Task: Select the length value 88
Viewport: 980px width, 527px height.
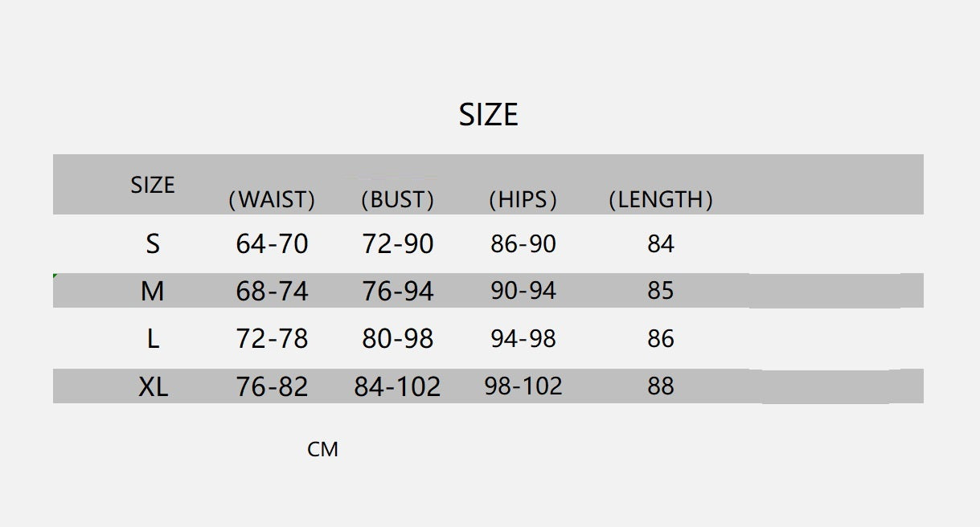Action: [660, 386]
